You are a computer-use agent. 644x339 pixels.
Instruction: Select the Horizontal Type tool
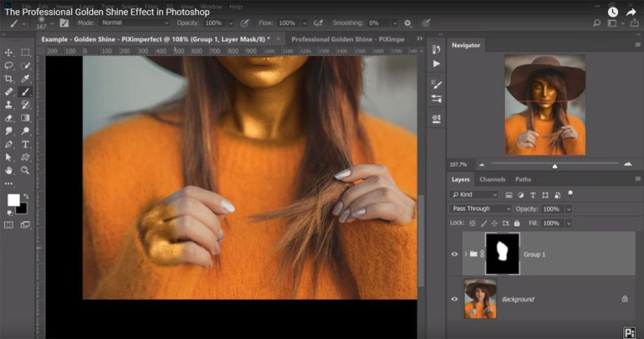tap(25, 144)
